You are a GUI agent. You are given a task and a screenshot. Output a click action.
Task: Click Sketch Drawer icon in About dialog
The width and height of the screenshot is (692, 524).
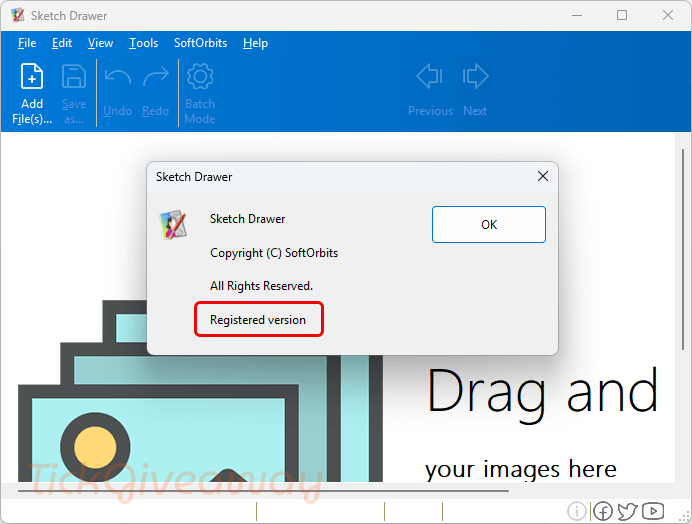pos(173,224)
